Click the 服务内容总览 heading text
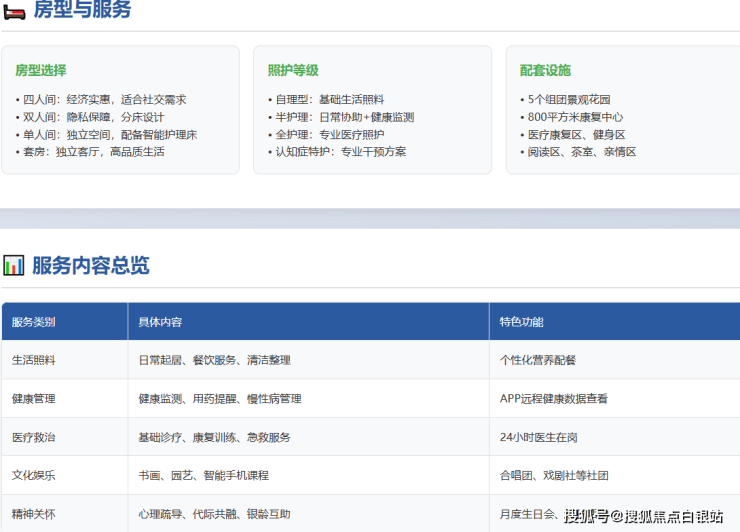 click(x=91, y=265)
